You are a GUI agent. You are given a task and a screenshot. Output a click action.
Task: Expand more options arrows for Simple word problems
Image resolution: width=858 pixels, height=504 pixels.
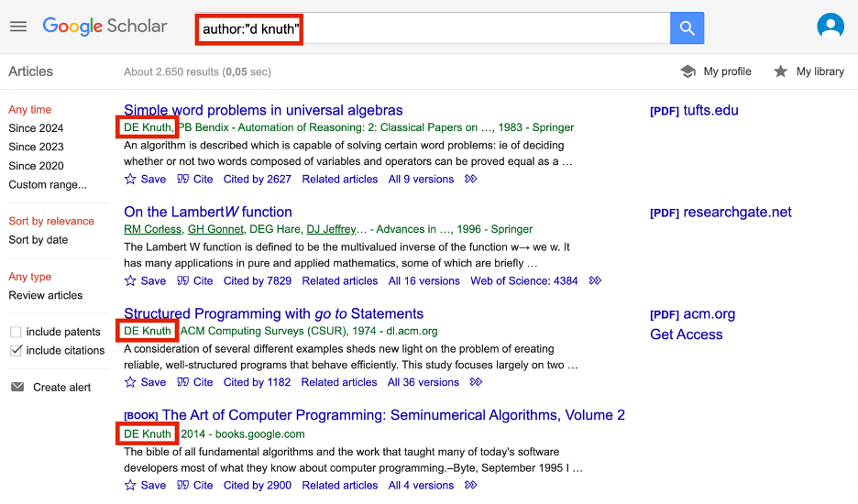[x=470, y=179]
